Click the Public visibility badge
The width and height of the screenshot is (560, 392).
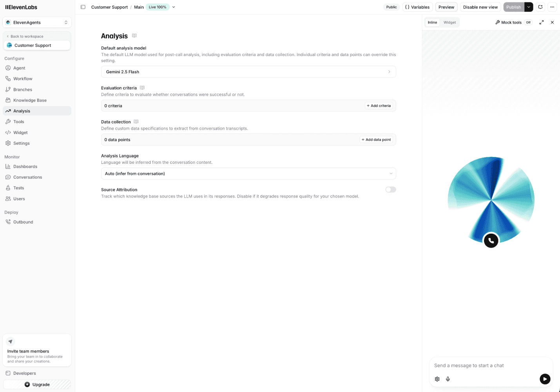[391, 7]
